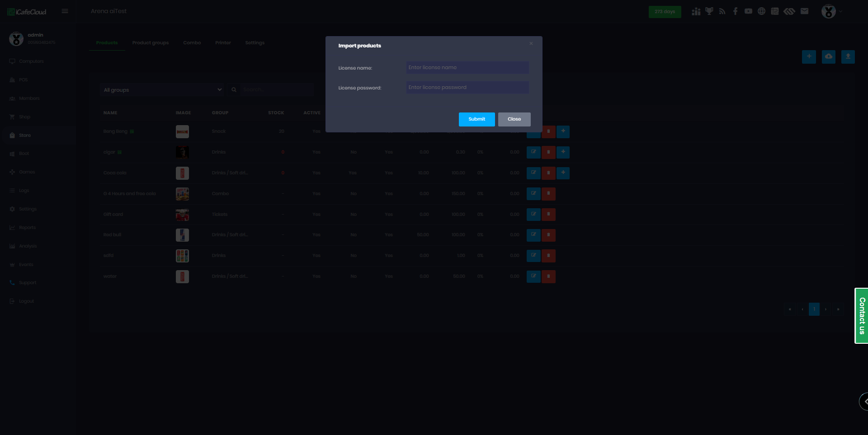Click the Coca cola product name
This screenshot has width=868, height=435.
tap(115, 173)
